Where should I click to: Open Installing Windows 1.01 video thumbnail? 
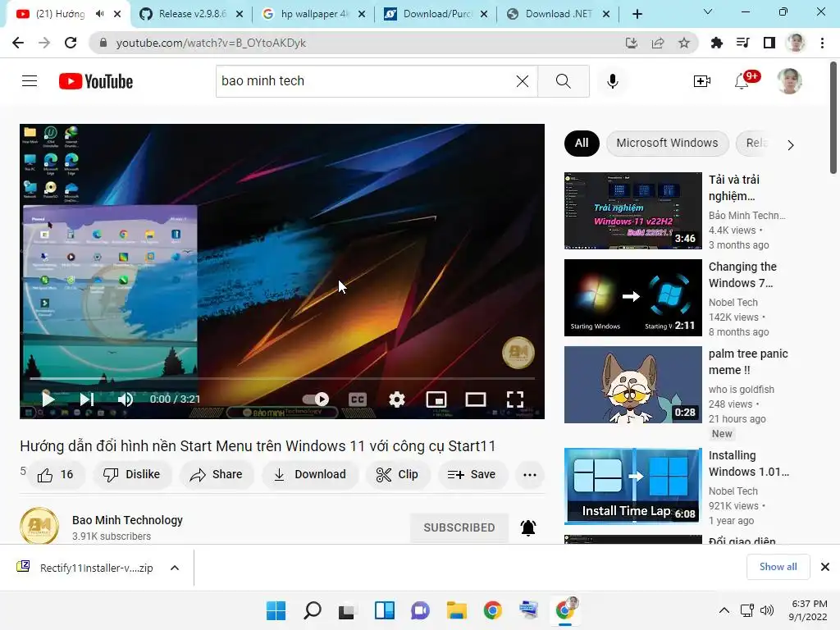point(633,486)
